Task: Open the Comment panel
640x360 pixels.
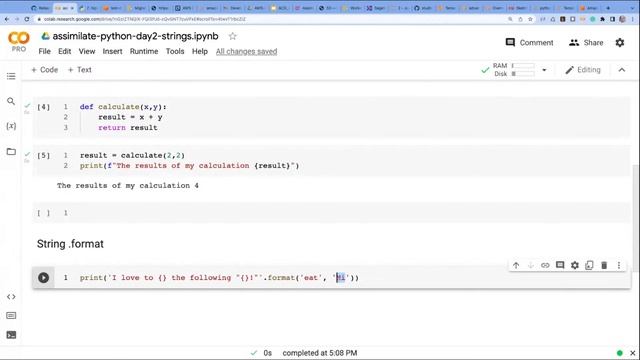Action: [x=529, y=42]
